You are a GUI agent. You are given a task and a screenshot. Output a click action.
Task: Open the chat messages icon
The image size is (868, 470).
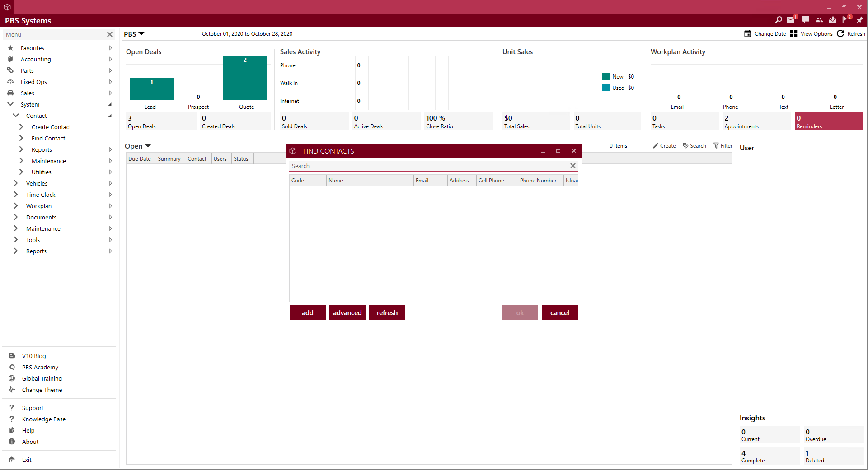[x=806, y=20]
